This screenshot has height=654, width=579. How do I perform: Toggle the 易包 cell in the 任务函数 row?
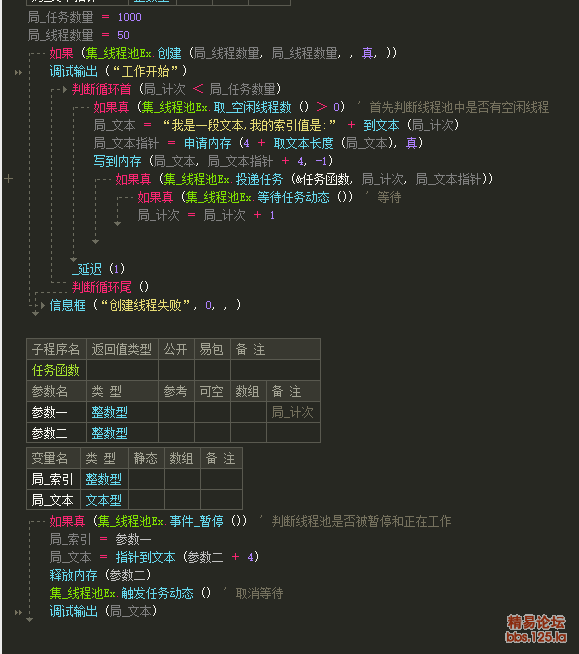(212, 370)
